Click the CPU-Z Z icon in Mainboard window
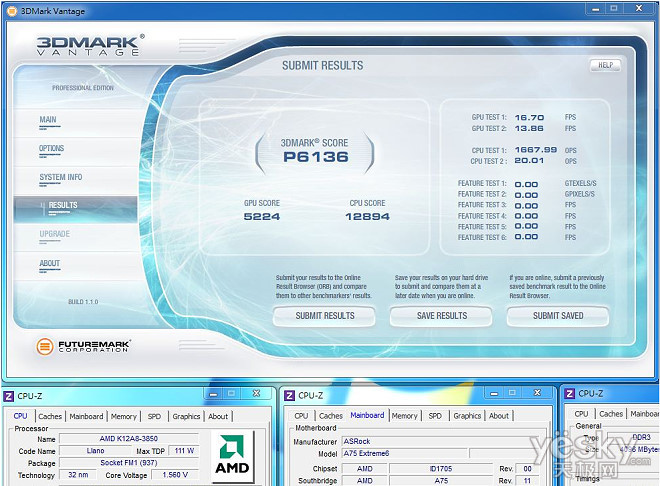Image resolution: width=660 pixels, height=486 pixels. tap(289, 396)
